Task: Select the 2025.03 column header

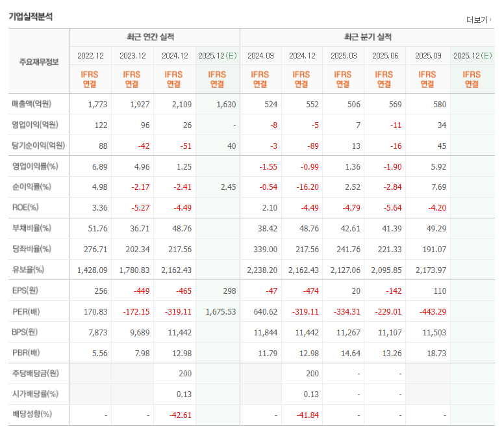Action: (344, 56)
